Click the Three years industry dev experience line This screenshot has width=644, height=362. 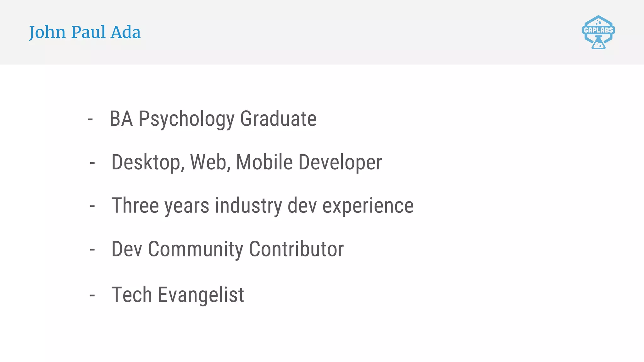click(x=262, y=206)
